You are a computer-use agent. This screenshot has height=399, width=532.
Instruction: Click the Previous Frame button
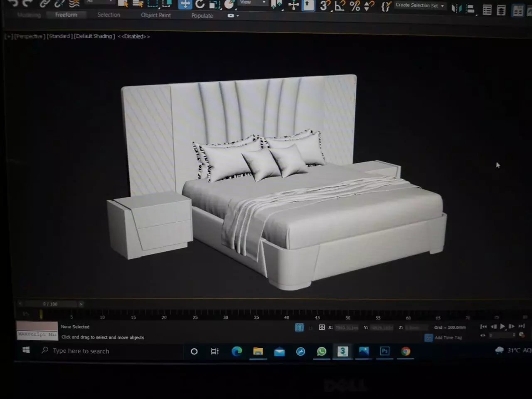pos(493,327)
